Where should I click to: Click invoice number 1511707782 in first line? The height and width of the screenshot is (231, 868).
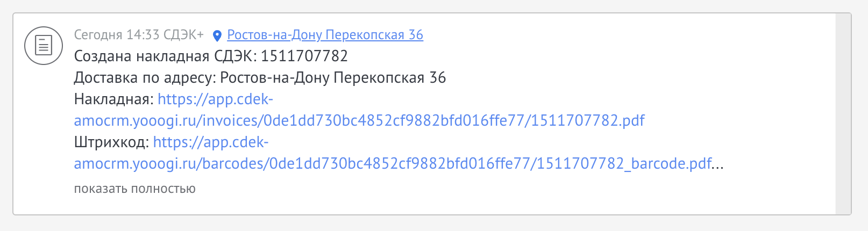pyautogui.click(x=304, y=56)
